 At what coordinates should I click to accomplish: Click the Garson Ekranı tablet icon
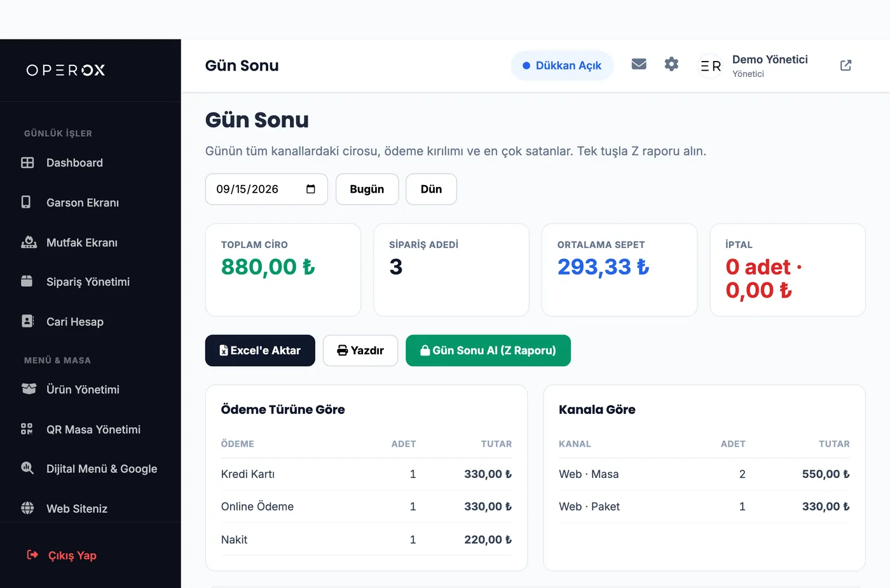pos(26,202)
